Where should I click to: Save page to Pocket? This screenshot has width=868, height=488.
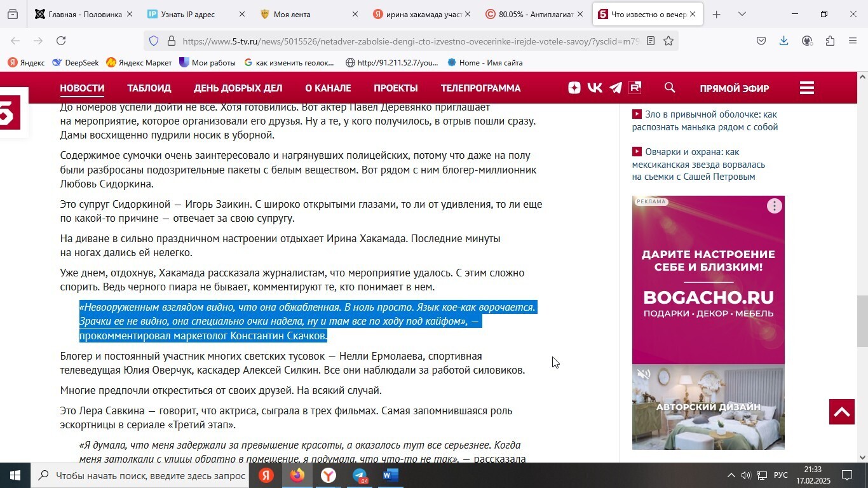point(761,41)
